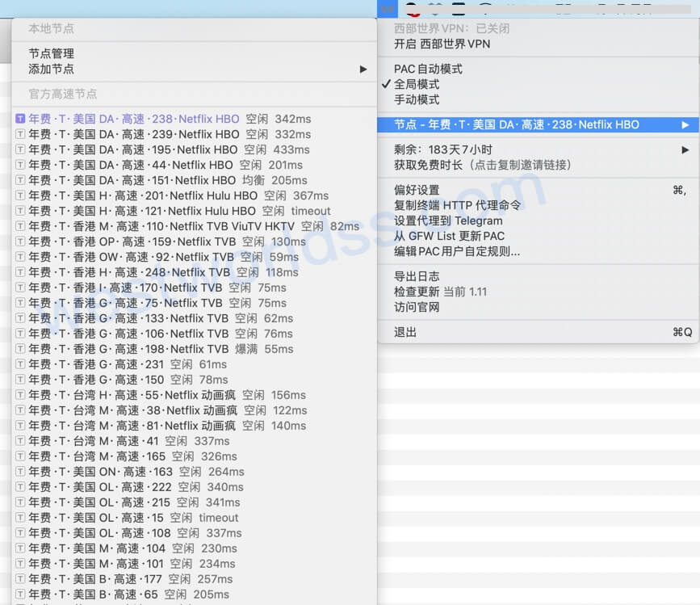
Task: Select the 香港 I·高速·170·Netflix TVB node
Action: tap(121, 287)
